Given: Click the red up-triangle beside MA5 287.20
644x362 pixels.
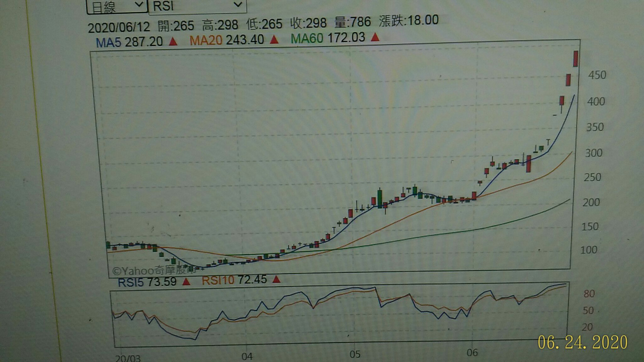Looking at the screenshot, I should [x=173, y=41].
